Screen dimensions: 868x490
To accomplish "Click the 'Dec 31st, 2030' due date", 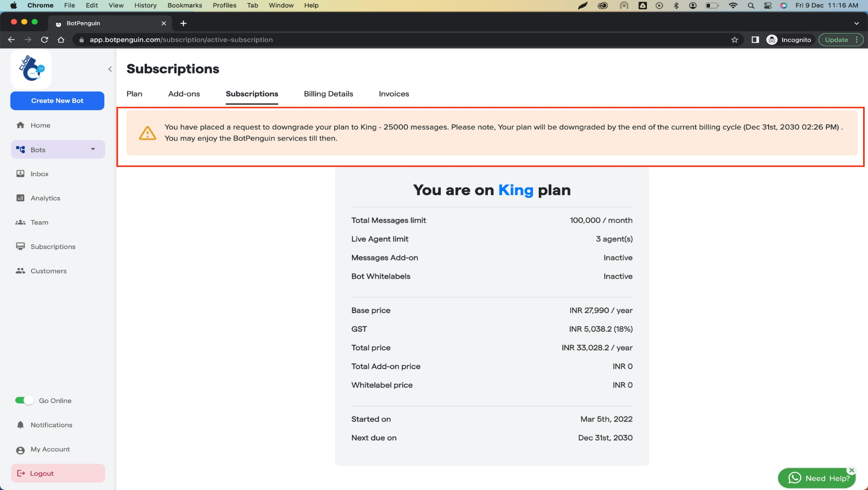I will (605, 438).
